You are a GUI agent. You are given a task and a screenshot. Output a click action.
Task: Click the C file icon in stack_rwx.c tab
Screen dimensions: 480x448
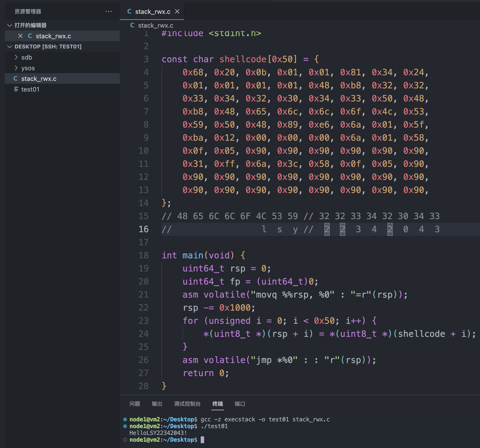129,11
